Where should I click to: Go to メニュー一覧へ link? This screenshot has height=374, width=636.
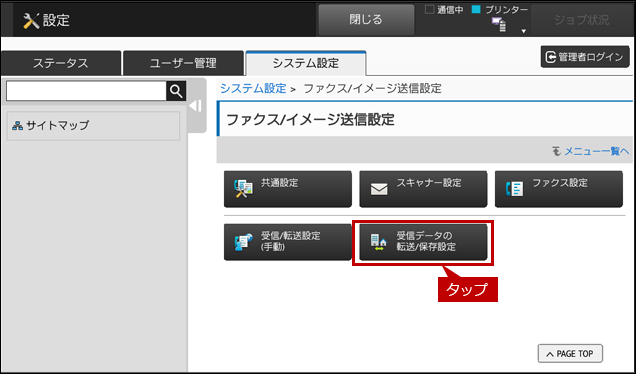coord(597,151)
